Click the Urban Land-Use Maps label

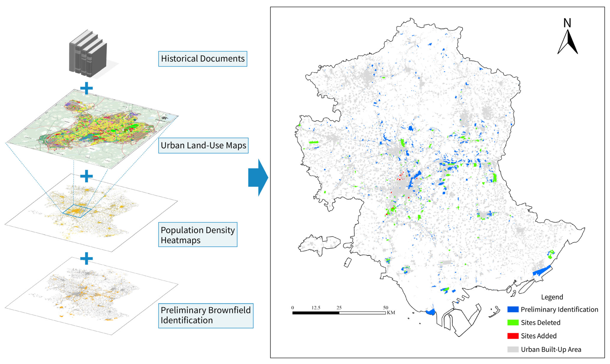coord(203,145)
